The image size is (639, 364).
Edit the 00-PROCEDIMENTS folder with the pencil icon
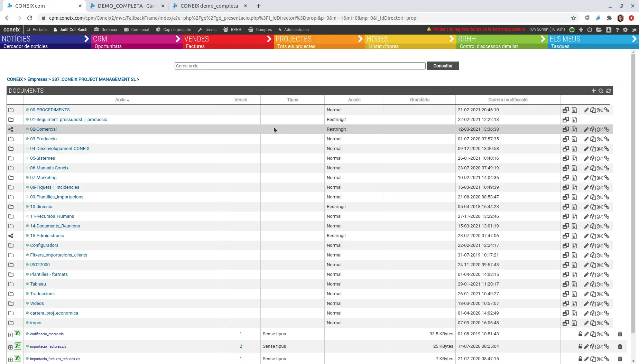coord(586,110)
